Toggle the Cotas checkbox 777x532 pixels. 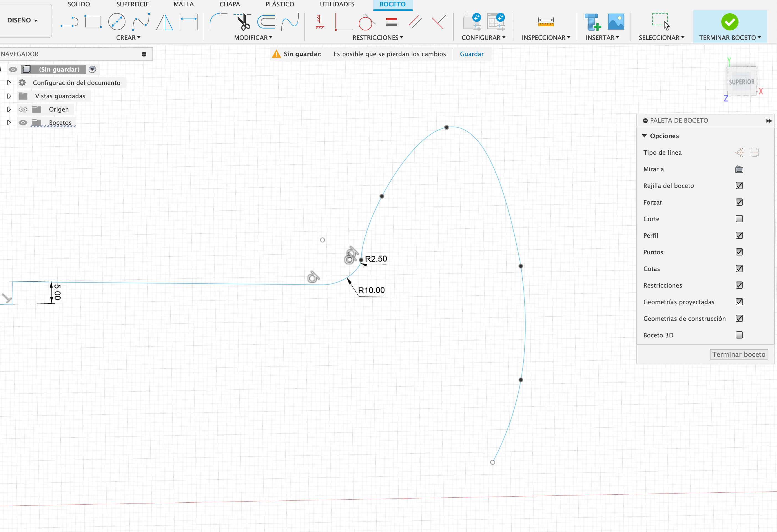(739, 268)
